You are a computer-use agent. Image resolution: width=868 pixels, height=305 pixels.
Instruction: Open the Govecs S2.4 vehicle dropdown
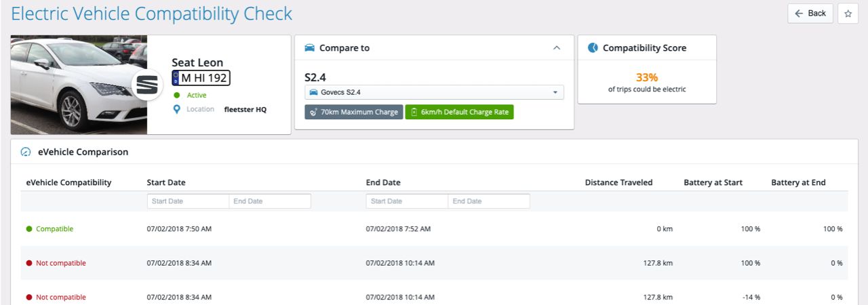click(x=434, y=92)
